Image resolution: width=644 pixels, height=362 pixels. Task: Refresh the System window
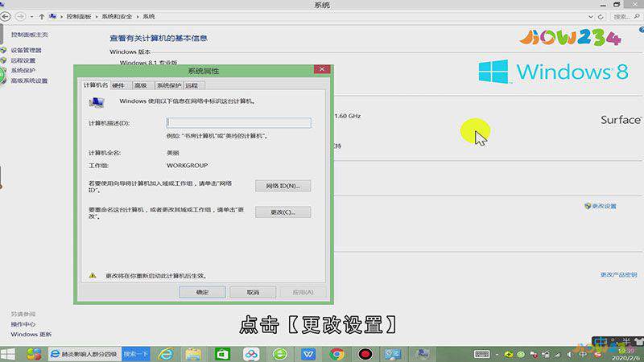click(601, 17)
